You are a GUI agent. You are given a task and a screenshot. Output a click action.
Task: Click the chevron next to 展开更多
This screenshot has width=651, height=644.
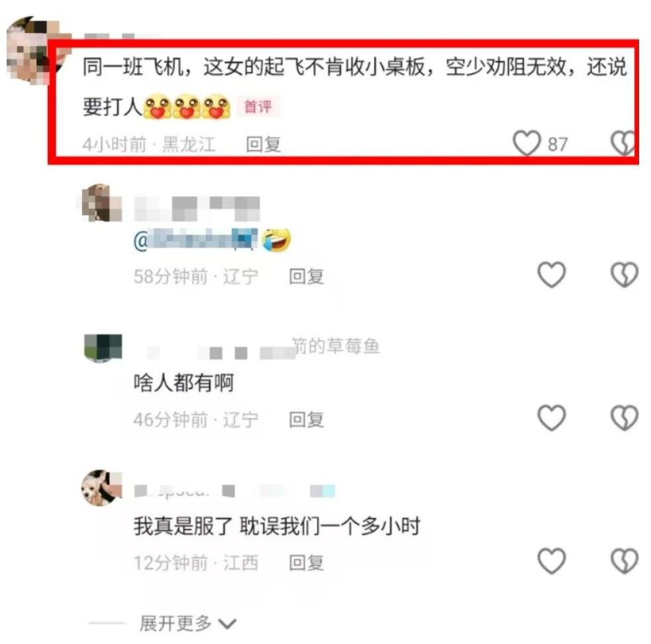click(x=227, y=624)
